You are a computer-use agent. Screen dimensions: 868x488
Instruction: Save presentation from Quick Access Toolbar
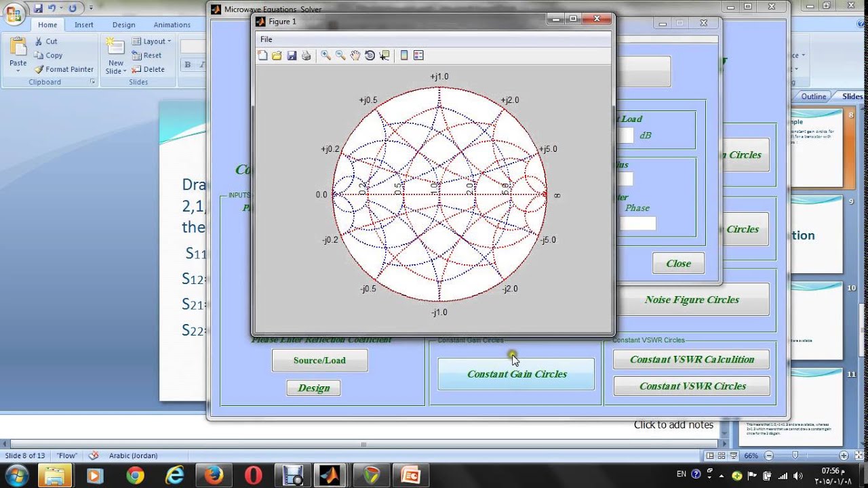[x=38, y=8]
